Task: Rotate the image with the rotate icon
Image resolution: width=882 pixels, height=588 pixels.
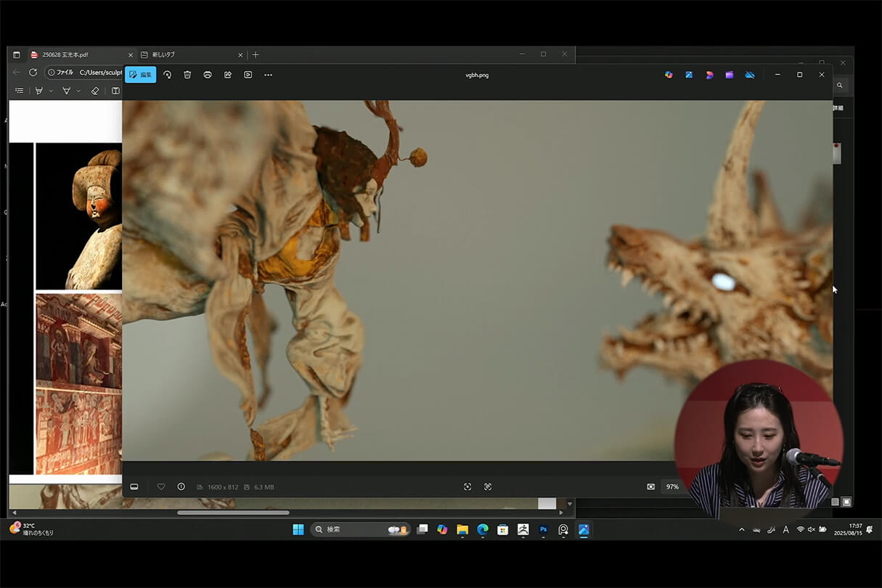Action: [167, 75]
